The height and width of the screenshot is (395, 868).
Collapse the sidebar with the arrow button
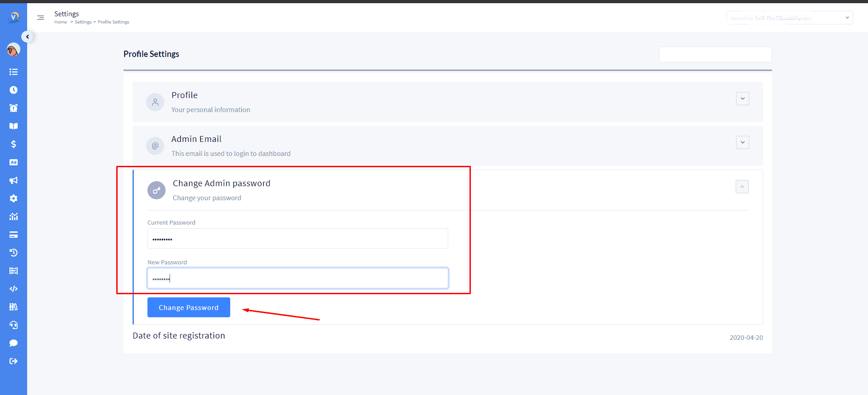point(28,37)
